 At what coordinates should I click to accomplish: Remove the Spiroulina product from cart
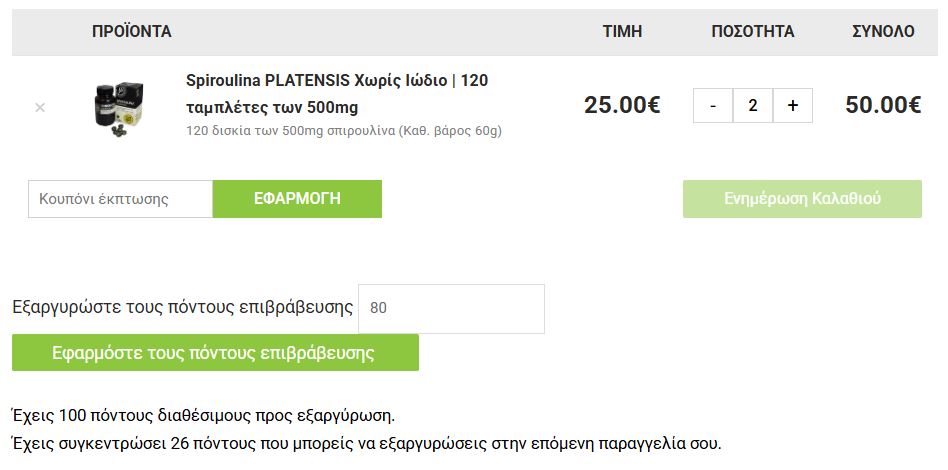pyautogui.click(x=40, y=107)
